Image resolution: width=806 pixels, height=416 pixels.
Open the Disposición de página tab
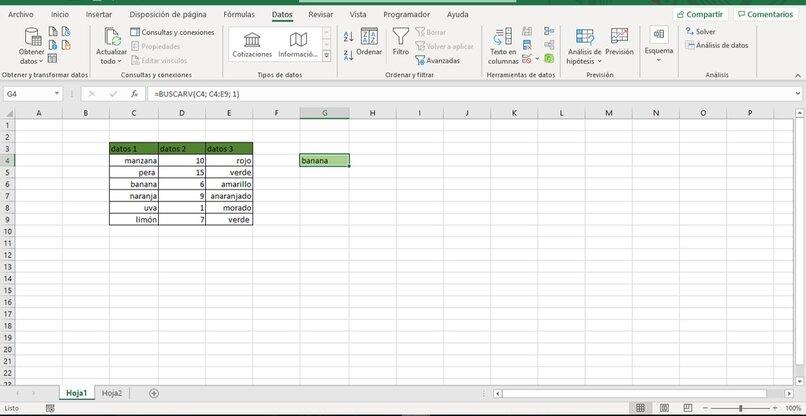pos(168,14)
